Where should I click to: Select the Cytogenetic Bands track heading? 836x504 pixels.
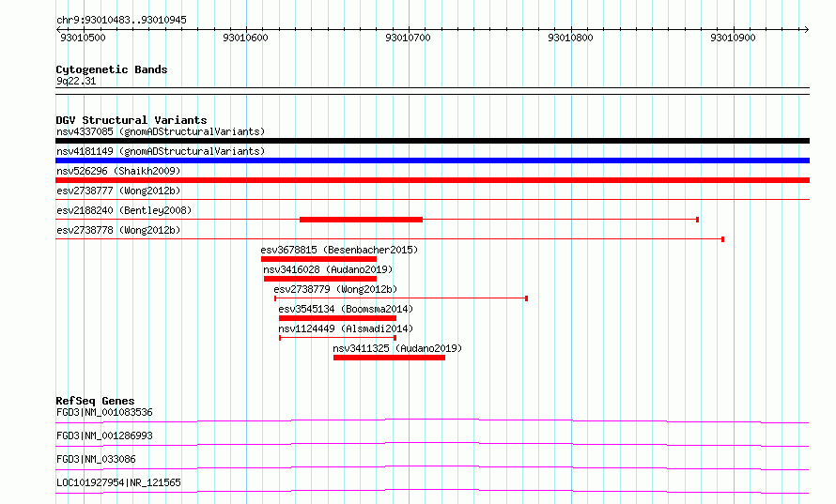pos(112,69)
